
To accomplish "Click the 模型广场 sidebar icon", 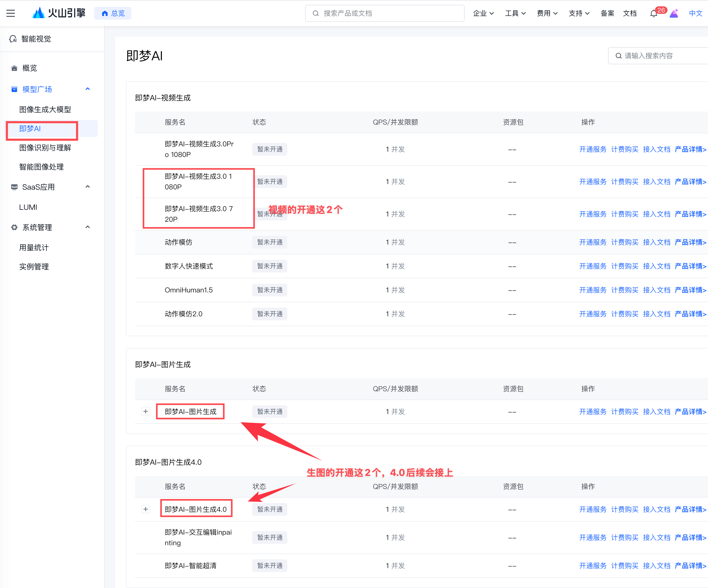I will (14, 89).
